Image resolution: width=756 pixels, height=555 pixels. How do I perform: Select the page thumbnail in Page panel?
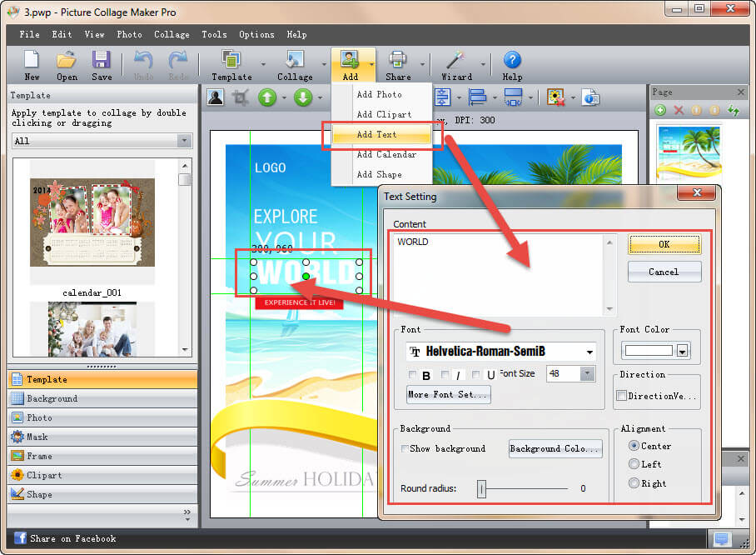(689, 153)
